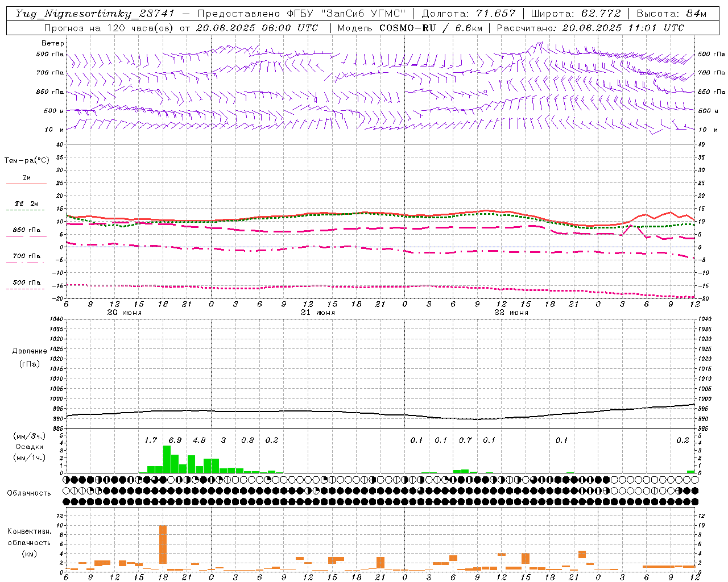Viewport: 728px width, 582px height.
Task: Select the (мм/1ч.) unit label
Action: coord(29,458)
